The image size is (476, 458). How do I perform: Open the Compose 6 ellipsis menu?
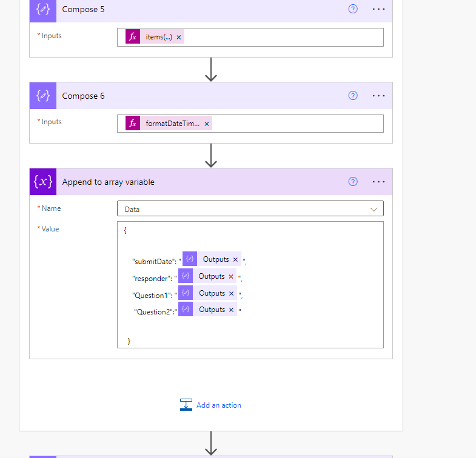click(378, 96)
